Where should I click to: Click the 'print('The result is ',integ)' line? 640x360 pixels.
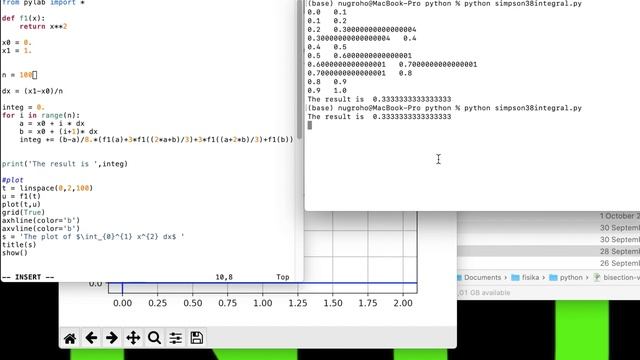[65, 164]
